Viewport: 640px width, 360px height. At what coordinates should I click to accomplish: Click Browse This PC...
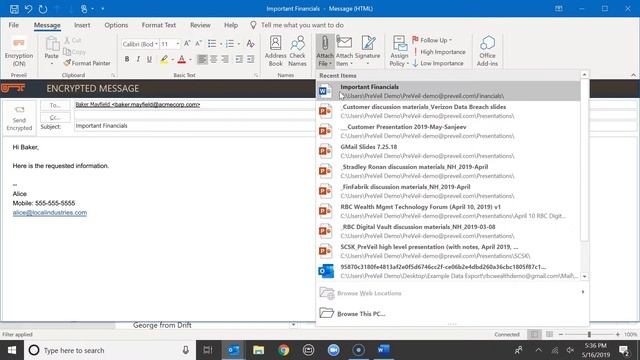click(x=452, y=313)
